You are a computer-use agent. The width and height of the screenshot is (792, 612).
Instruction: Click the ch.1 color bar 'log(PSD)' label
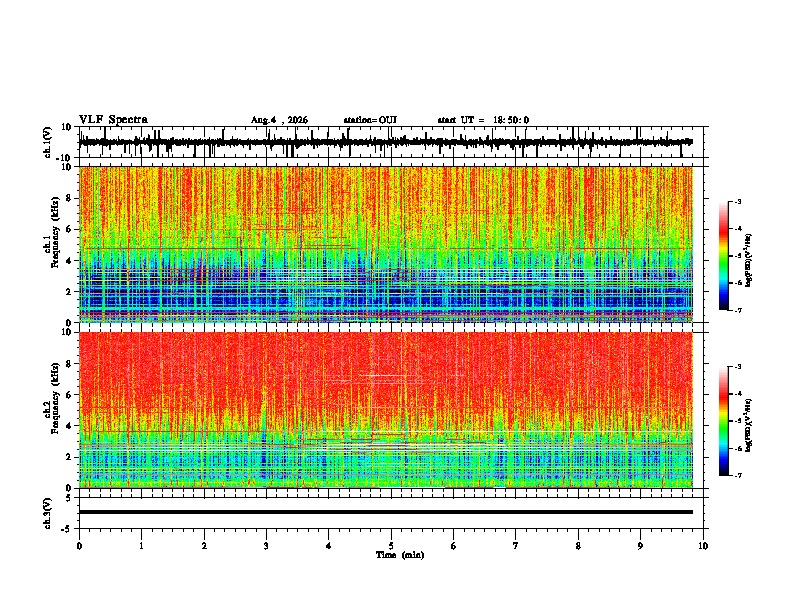pos(748,261)
